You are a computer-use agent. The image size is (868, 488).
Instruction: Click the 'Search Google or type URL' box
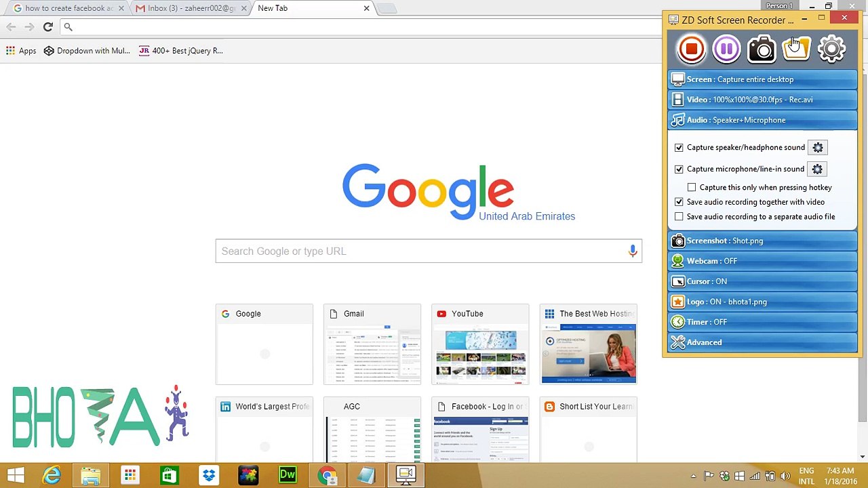[x=429, y=251]
